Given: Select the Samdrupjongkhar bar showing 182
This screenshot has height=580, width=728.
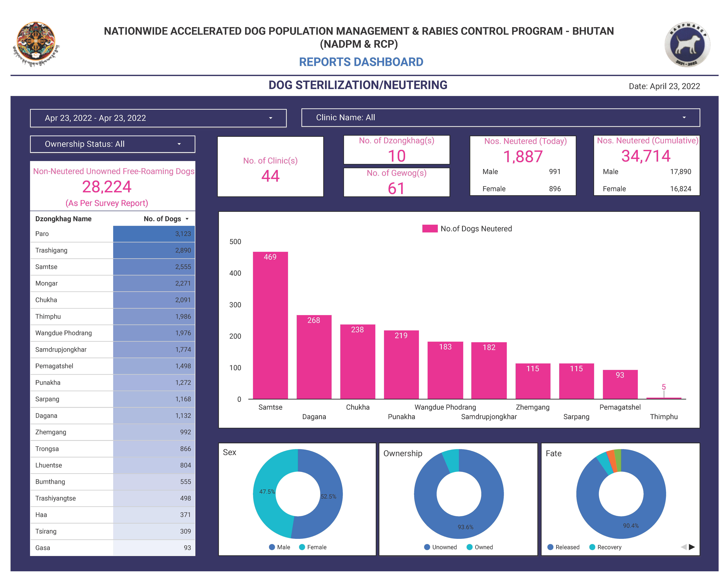Looking at the screenshot, I should (489, 370).
